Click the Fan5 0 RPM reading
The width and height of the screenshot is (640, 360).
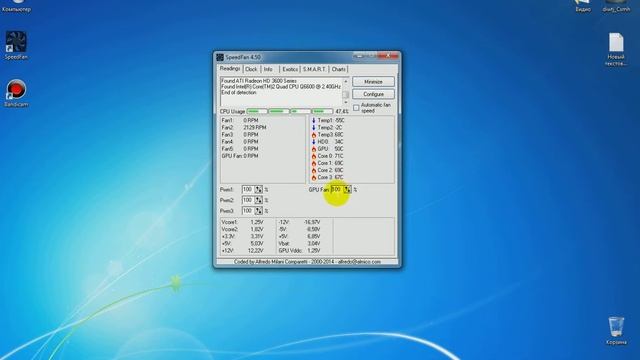coord(240,149)
